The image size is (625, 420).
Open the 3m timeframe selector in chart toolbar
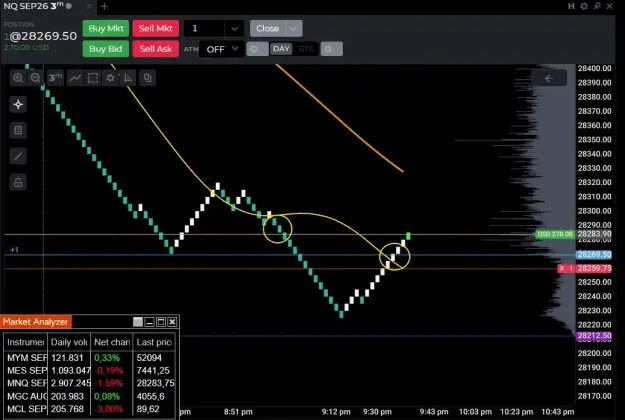click(x=55, y=78)
